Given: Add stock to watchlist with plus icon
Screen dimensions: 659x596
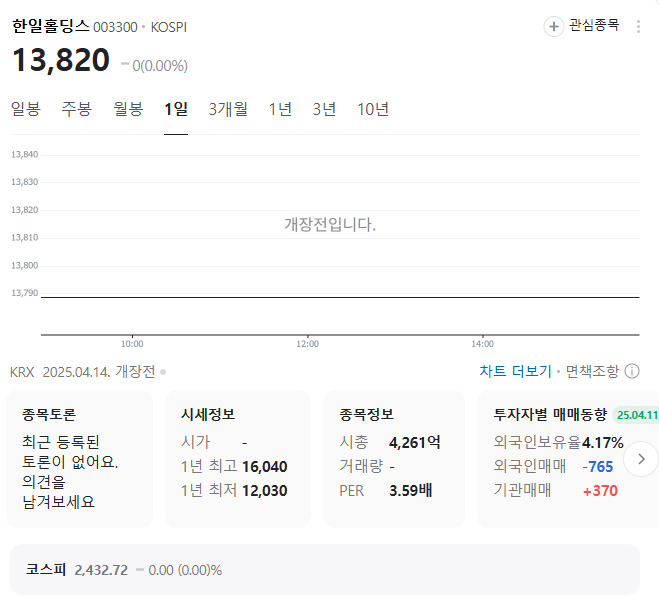Looking at the screenshot, I should coord(554,26).
